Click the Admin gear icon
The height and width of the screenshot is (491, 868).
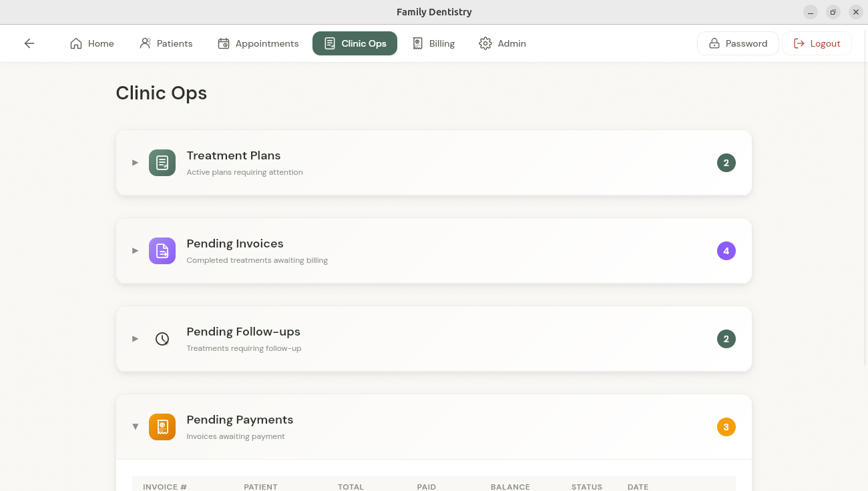click(485, 43)
